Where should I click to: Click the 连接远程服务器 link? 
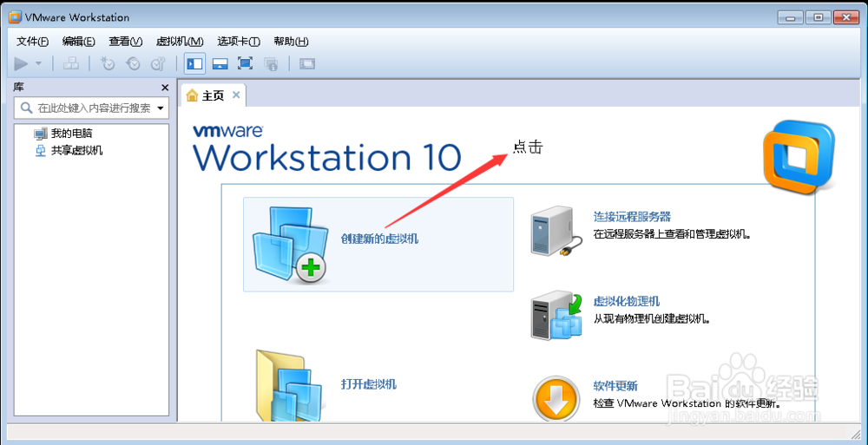pos(632,216)
